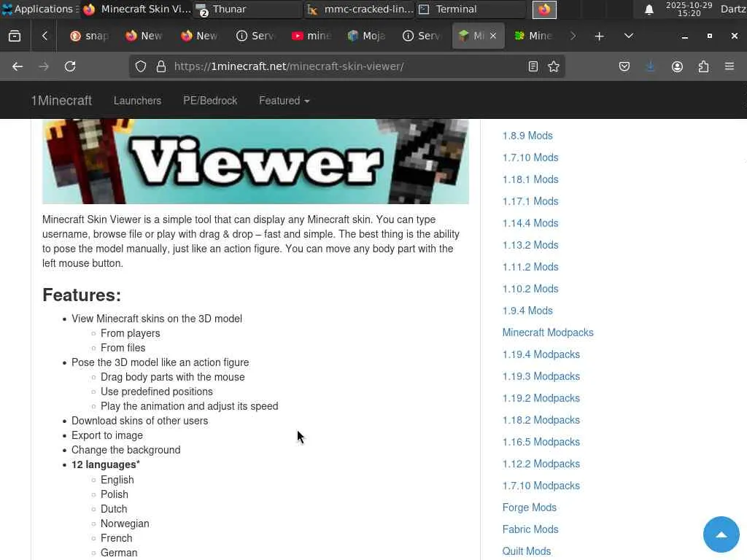This screenshot has width=747, height=560.
Task: Click the 'Features:' heading
Action: click(x=82, y=295)
